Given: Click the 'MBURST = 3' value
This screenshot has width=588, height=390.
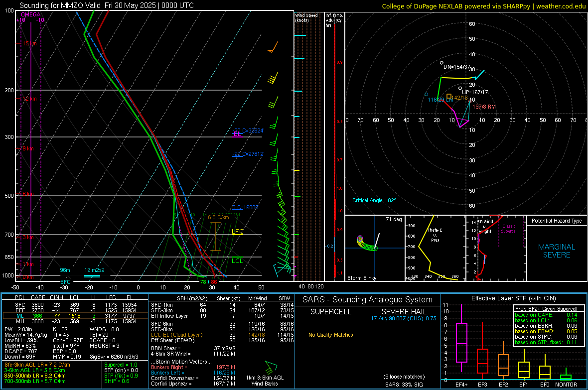Looking at the screenshot, I should (105, 345).
